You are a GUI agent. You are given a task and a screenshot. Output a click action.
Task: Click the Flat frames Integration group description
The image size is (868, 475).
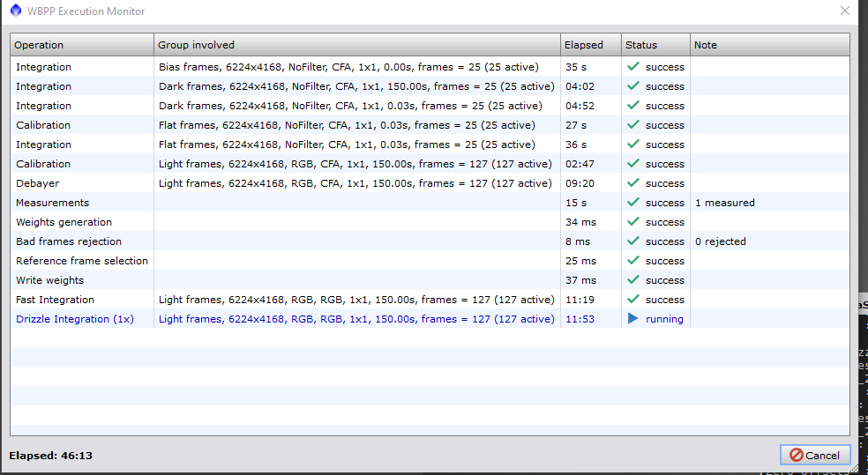click(347, 145)
